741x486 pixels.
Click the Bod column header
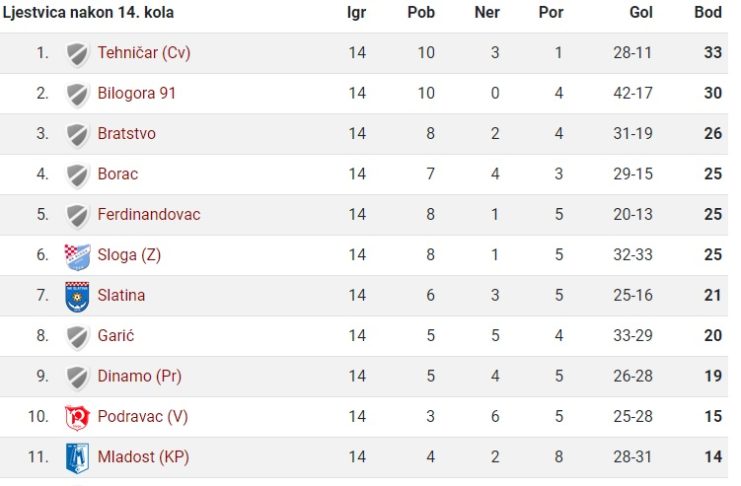708,12
